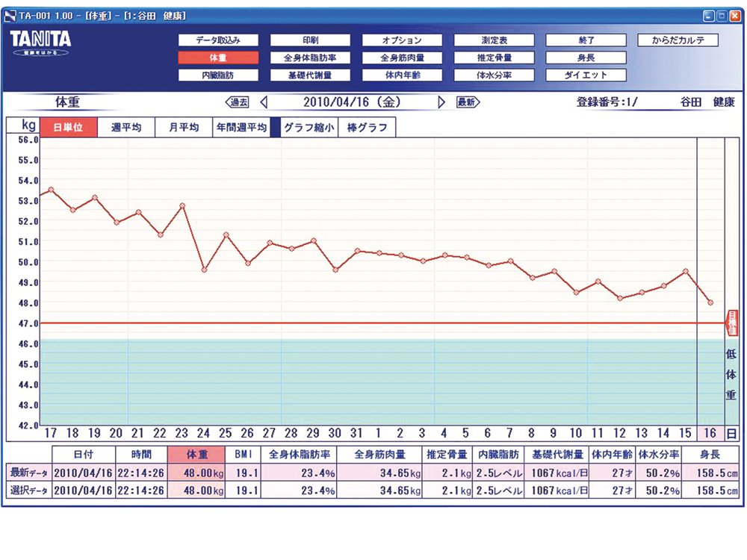Click the red target weight marker
747x560 pixels.
pos(731,323)
